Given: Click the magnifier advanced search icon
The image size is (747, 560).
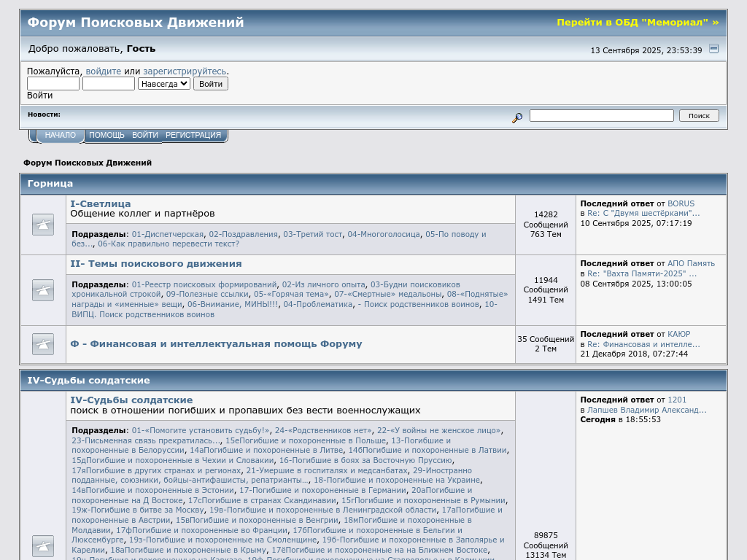Looking at the screenshot, I should pyautogui.click(x=517, y=117).
